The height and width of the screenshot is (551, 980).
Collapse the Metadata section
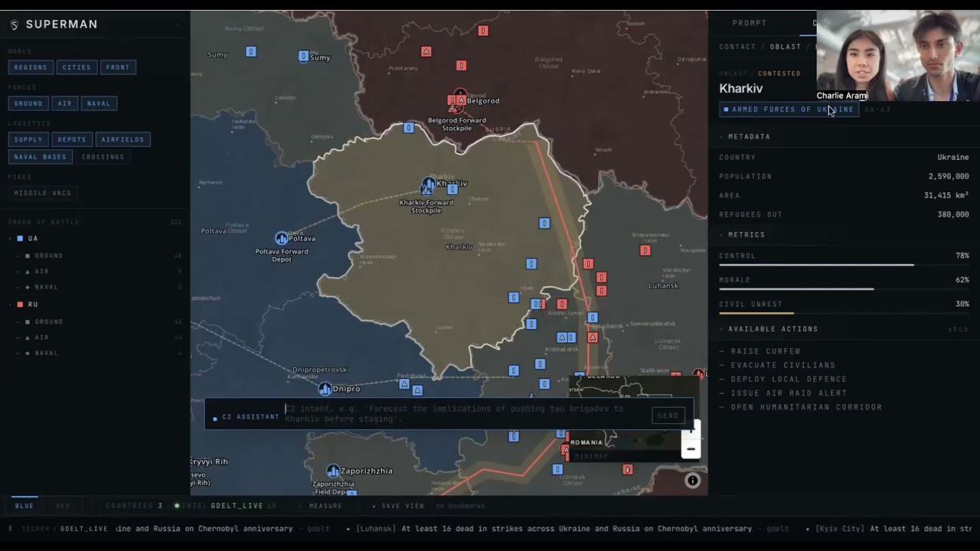tap(722, 137)
